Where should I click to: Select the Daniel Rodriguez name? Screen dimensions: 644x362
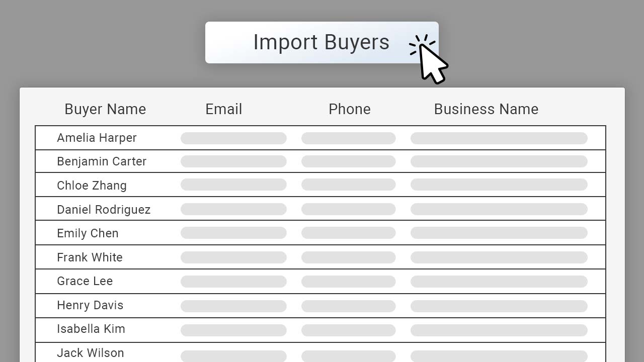point(104,210)
